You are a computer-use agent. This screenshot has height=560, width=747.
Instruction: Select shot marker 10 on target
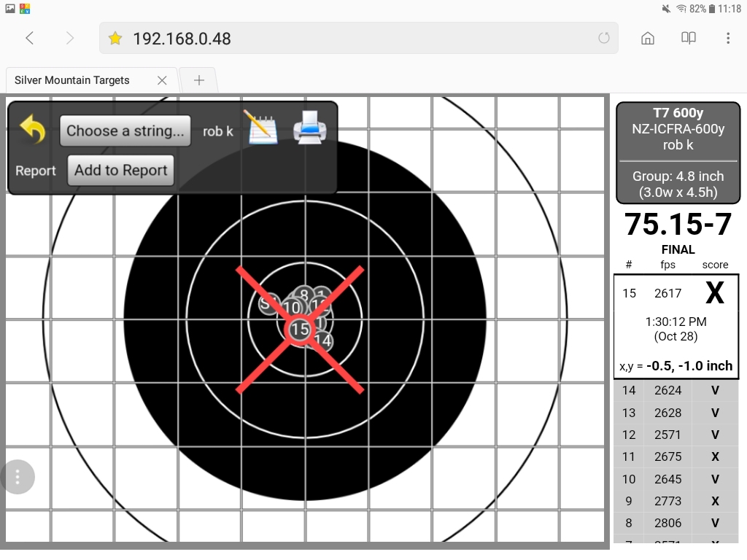click(292, 308)
